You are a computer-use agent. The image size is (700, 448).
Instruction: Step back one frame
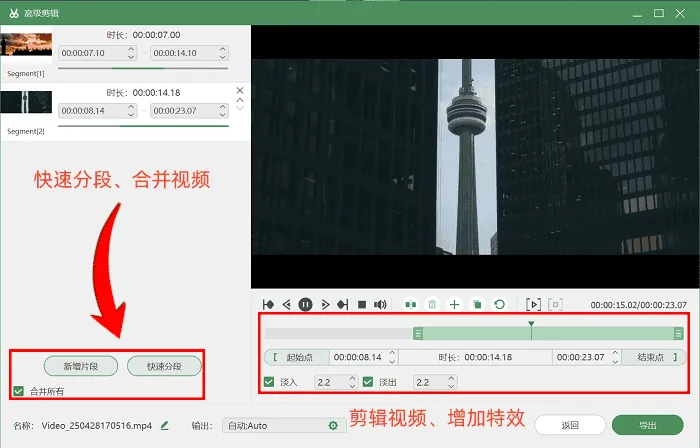click(x=287, y=305)
